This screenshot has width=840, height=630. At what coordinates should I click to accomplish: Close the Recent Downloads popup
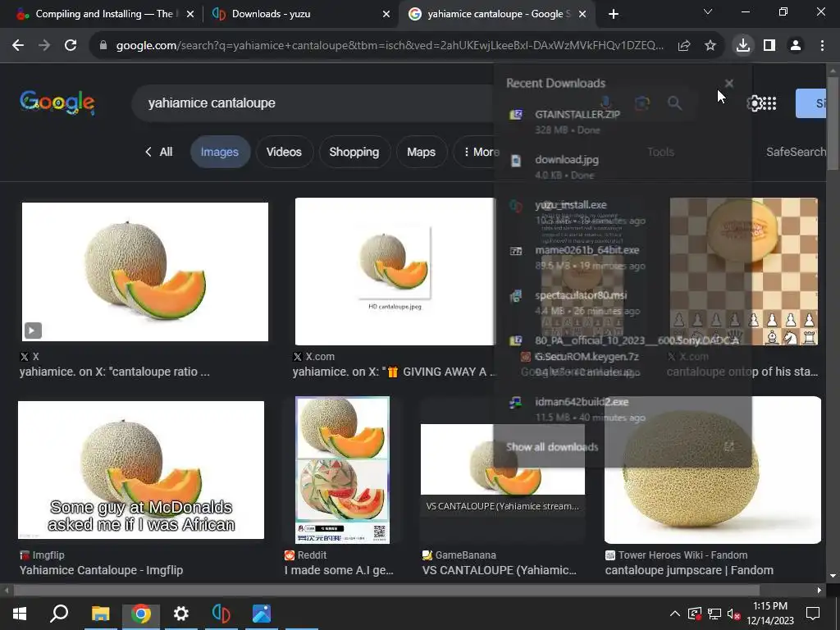tap(729, 83)
